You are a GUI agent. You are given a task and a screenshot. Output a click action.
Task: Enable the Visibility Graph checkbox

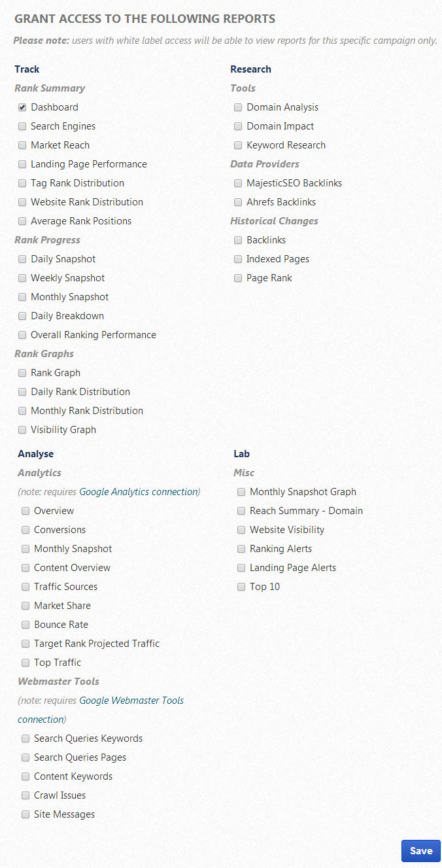(22, 430)
